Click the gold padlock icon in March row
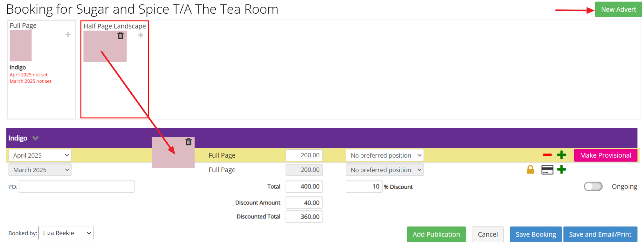Image resolution: width=644 pixels, height=249 pixels. (x=530, y=170)
